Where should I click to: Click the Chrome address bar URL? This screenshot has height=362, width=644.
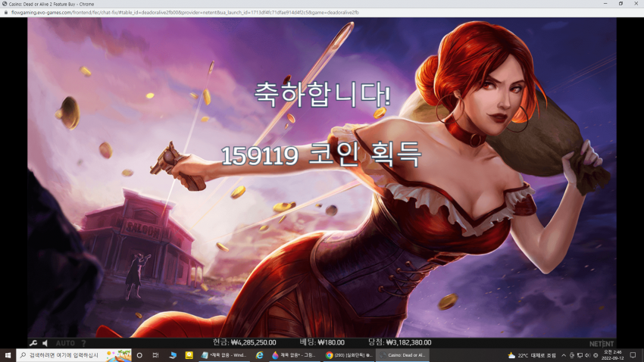(185, 13)
